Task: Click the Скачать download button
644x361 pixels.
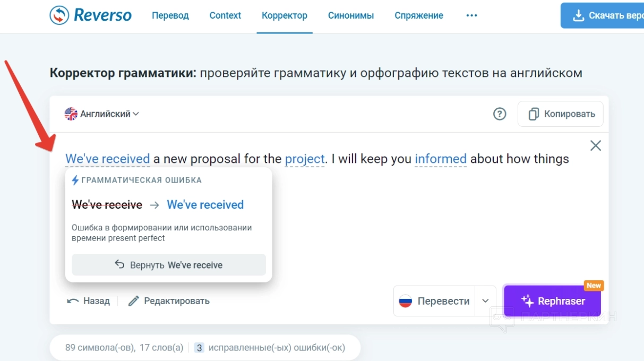Action: click(x=605, y=15)
